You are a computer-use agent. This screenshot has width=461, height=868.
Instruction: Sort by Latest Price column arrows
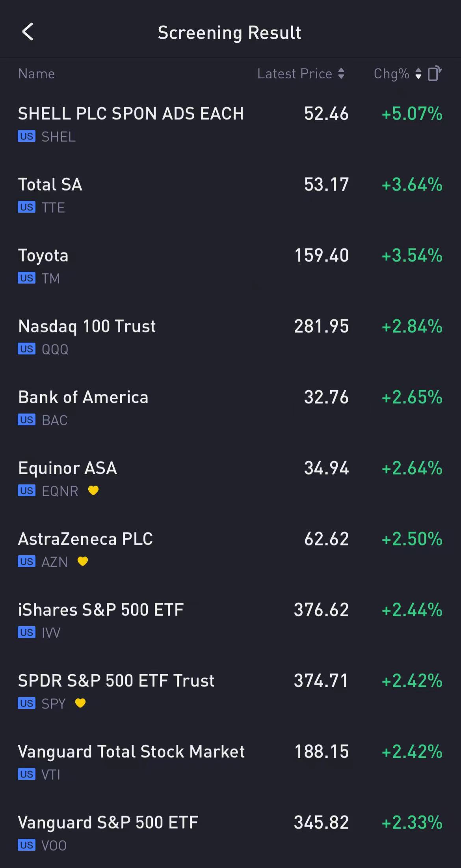click(341, 74)
